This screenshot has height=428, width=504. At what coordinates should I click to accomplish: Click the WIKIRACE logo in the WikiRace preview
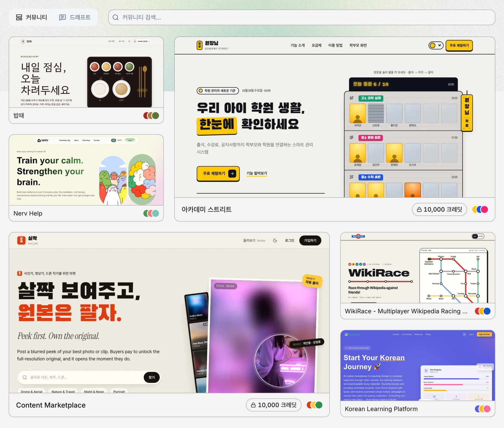pos(358,236)
